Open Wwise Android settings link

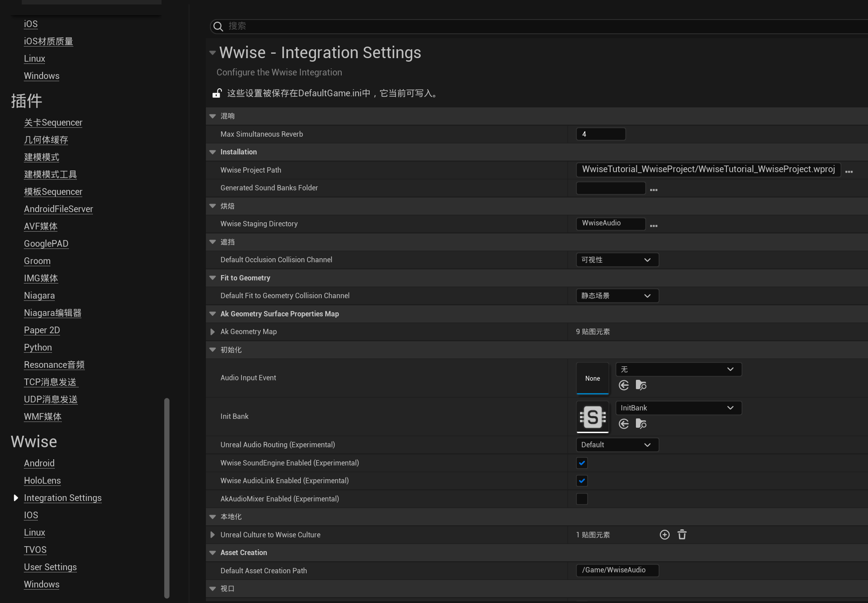tap(39, 463)
